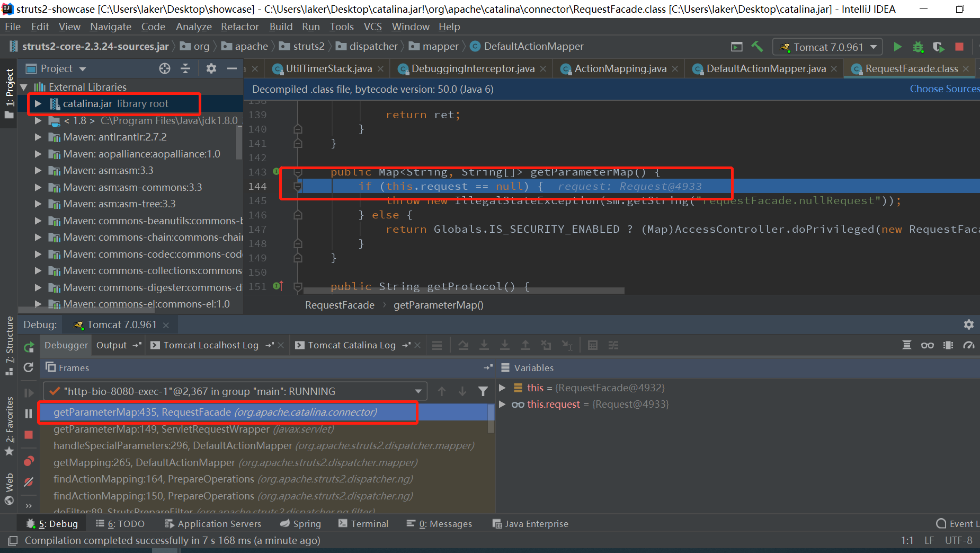The width and height of the screenshot is (980, 553).
Task: Click Choose Sources link
Action: tap(944, 89)
